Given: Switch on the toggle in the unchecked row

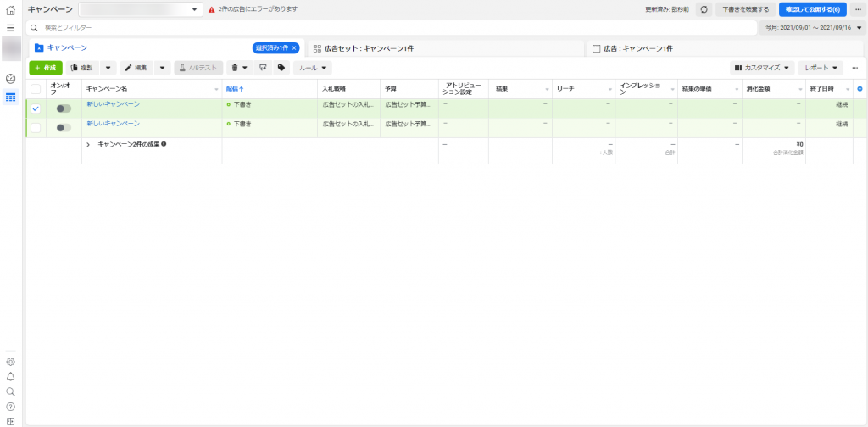Looking at the screenshot, I should (64, 128).
